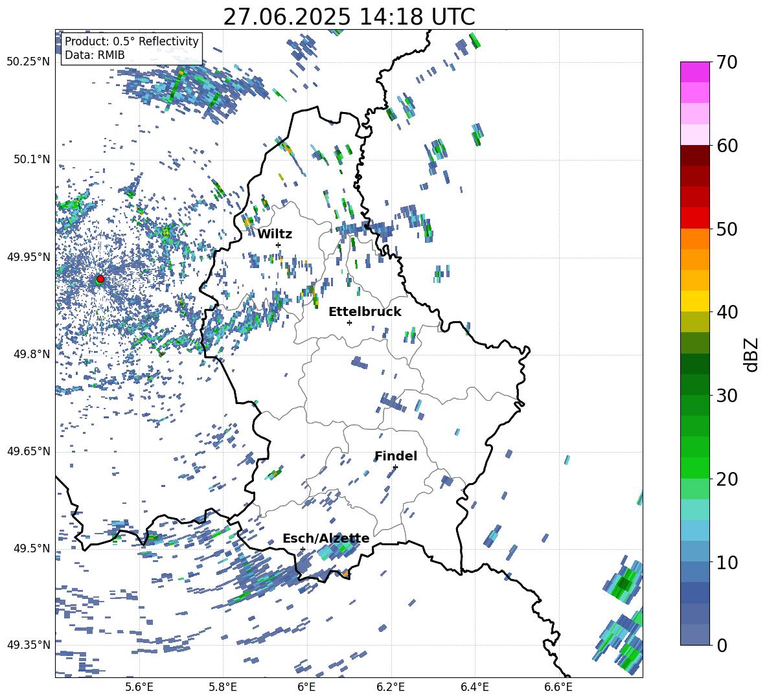Pick the bright green colorbar segment above 20
Image resolution: width=767 pixels, height=700 pixels.
tap(694, 468)
